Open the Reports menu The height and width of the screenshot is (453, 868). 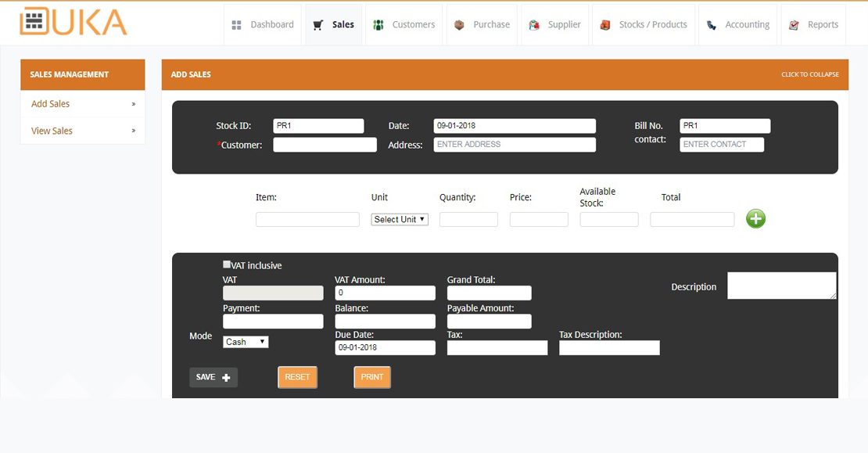click(x=813, y=25)
